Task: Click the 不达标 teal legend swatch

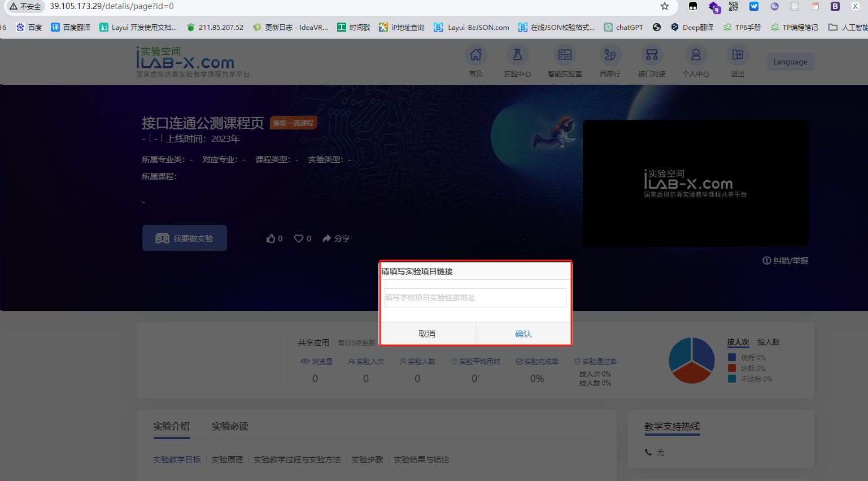Action: click(x=732, y=379)
